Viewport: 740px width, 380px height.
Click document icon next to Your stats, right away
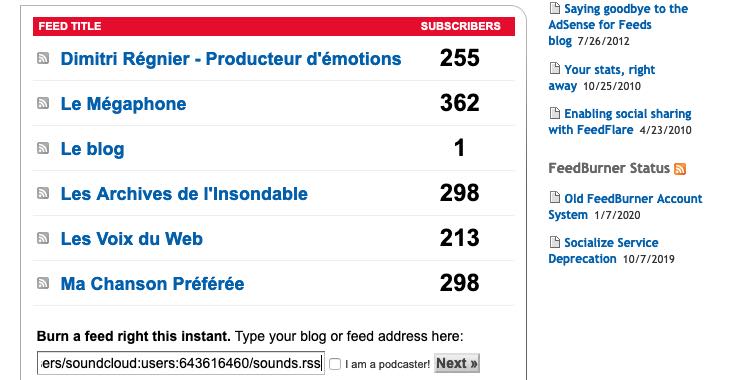point(555,68)
